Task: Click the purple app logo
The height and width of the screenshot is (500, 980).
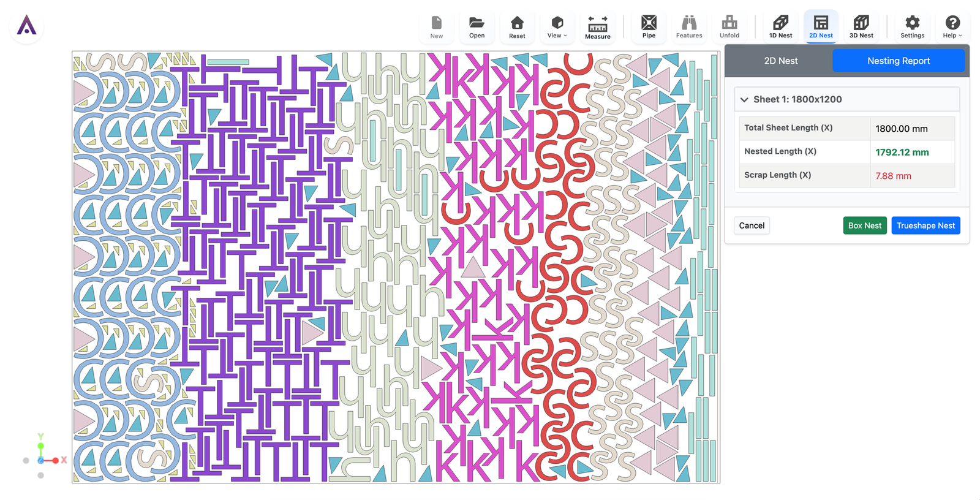Action: [26, 26]
